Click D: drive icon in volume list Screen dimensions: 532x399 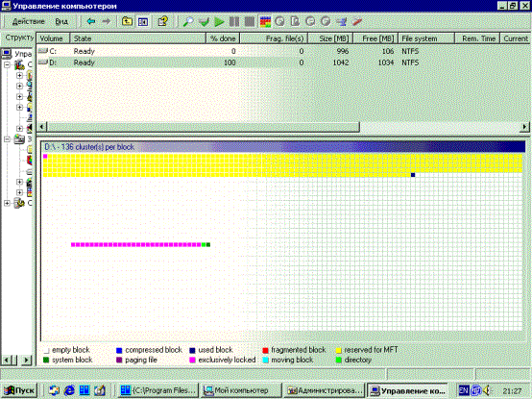point(43,62)
